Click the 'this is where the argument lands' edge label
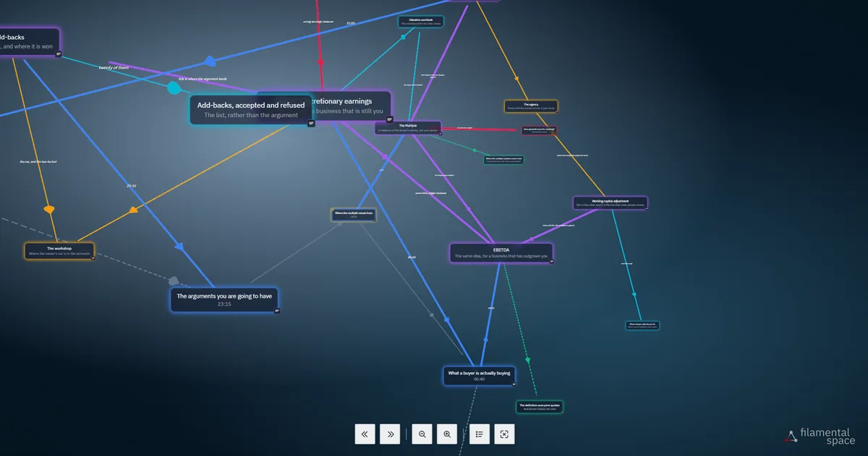The height and width of the screenshot is (456, 868). [203, 79]
